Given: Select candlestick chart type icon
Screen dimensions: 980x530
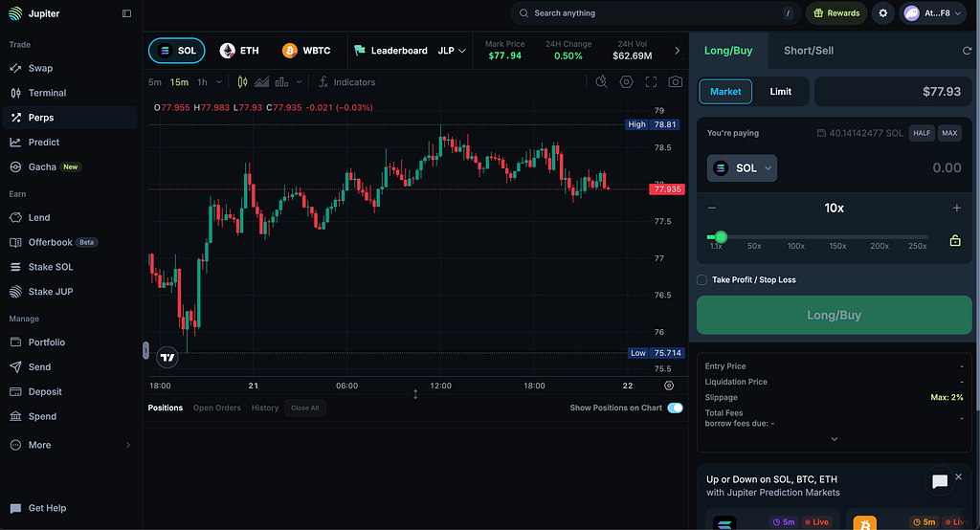Looking at the screenshot, I should [x=242, y=82].
